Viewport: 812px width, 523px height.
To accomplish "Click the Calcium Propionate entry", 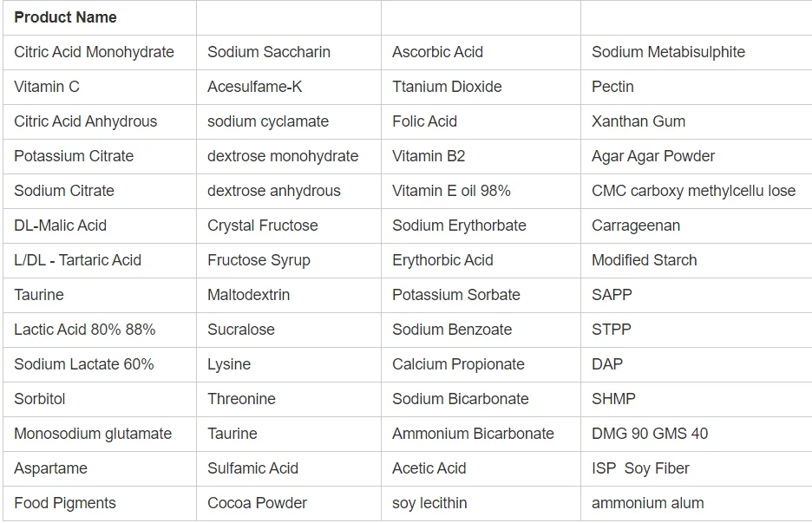I will tap(458, 364).
